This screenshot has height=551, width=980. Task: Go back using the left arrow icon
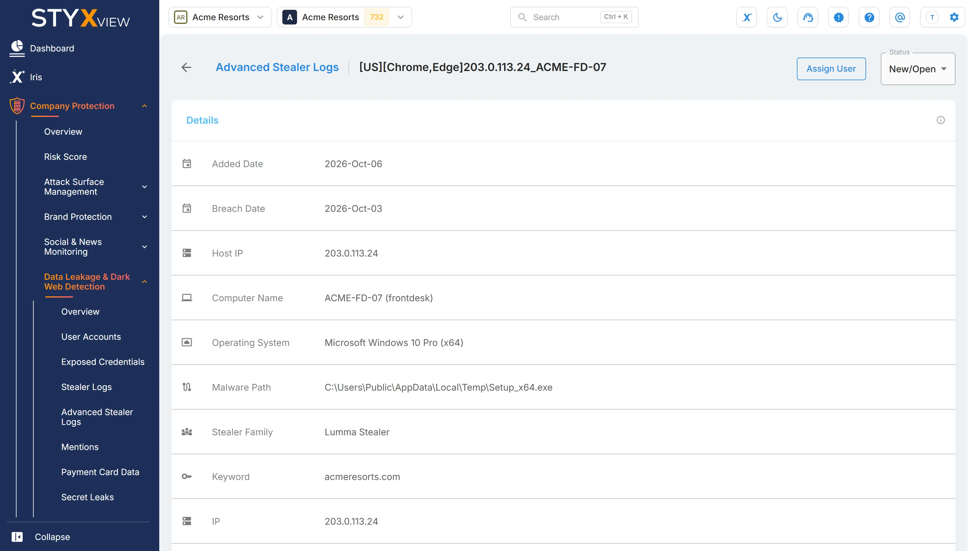coord(186,67)
